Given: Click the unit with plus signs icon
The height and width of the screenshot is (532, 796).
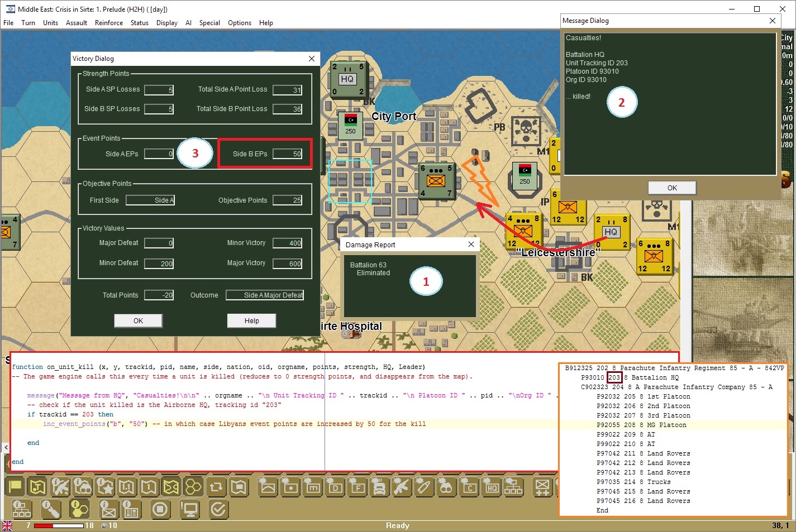Looking at the screenshot, I should tap(542, 486).
